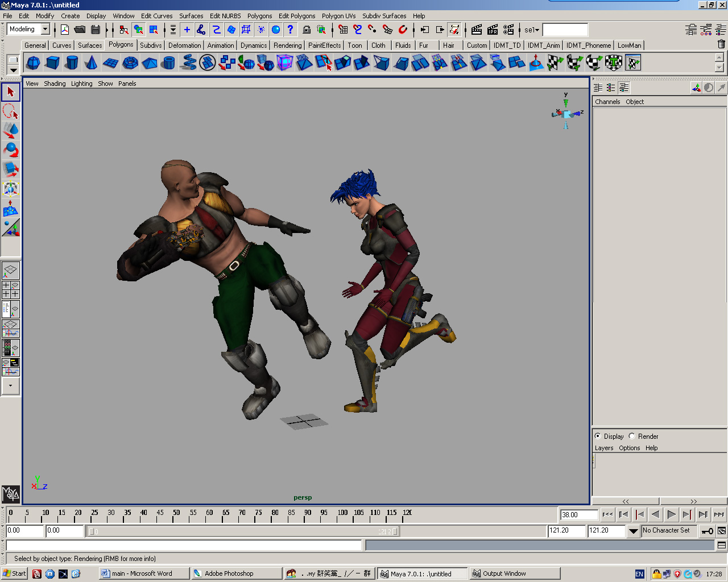Create a polygon torus from the shelf
Viewport: 728px width, 582px height.
click(x=130, y=63)
